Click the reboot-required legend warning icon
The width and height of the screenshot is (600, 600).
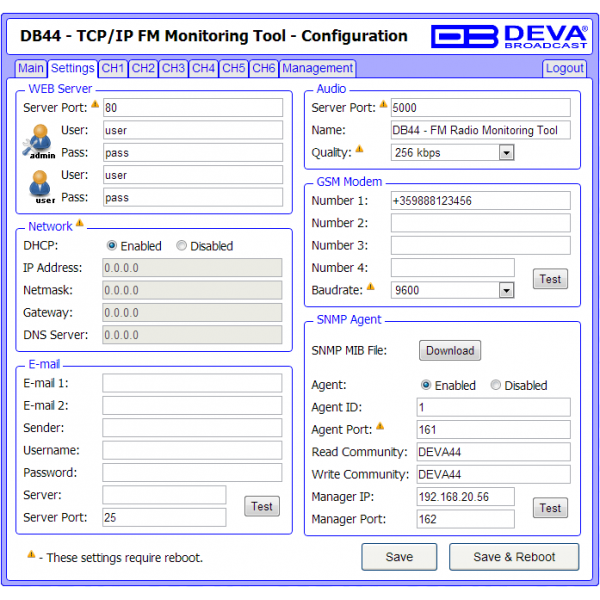[x=31, y=554]
